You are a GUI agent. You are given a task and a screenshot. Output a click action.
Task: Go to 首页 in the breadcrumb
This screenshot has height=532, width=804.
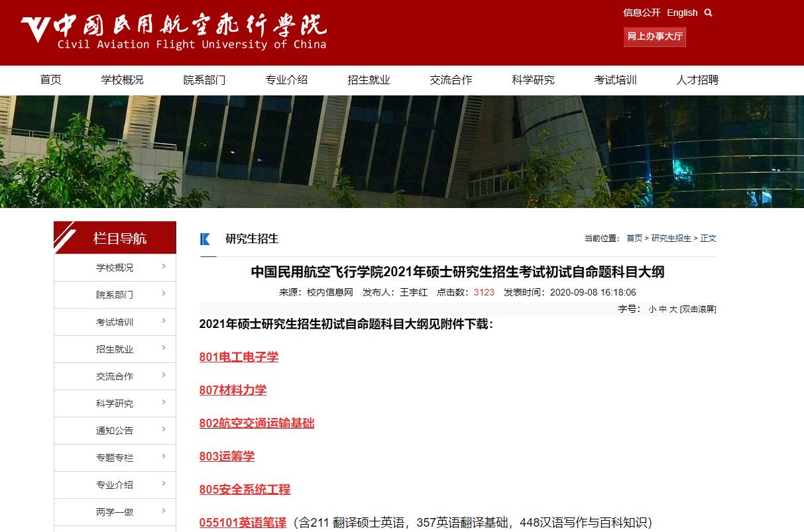coord(634,239)
